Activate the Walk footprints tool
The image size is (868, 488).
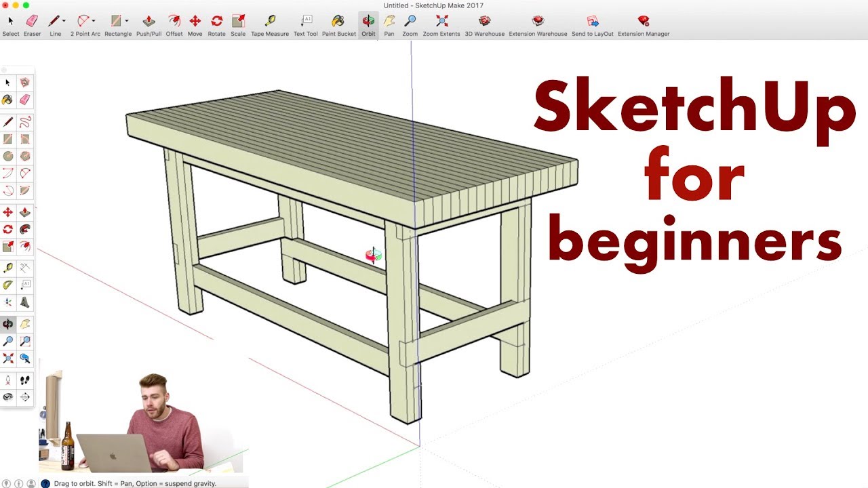tap(25, 380)
